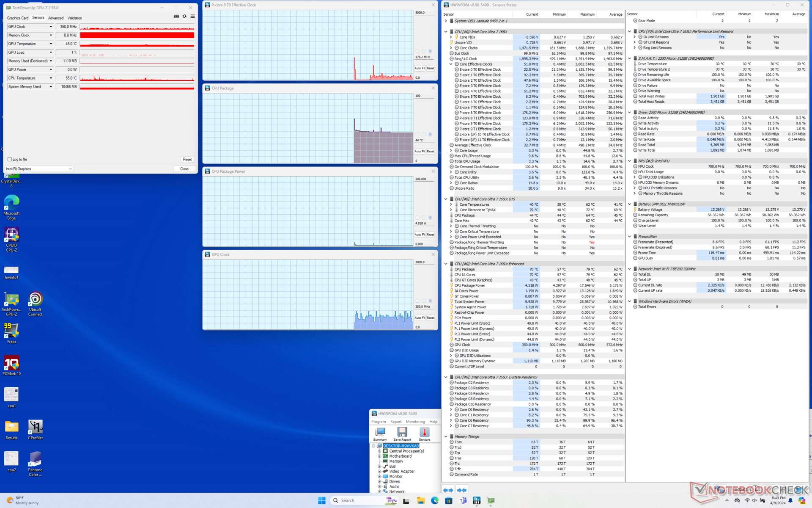This screenshot has width=812, height=508.
Task: Click the GPU-Z screenshot camera icon
Action: tap(176, 17)
